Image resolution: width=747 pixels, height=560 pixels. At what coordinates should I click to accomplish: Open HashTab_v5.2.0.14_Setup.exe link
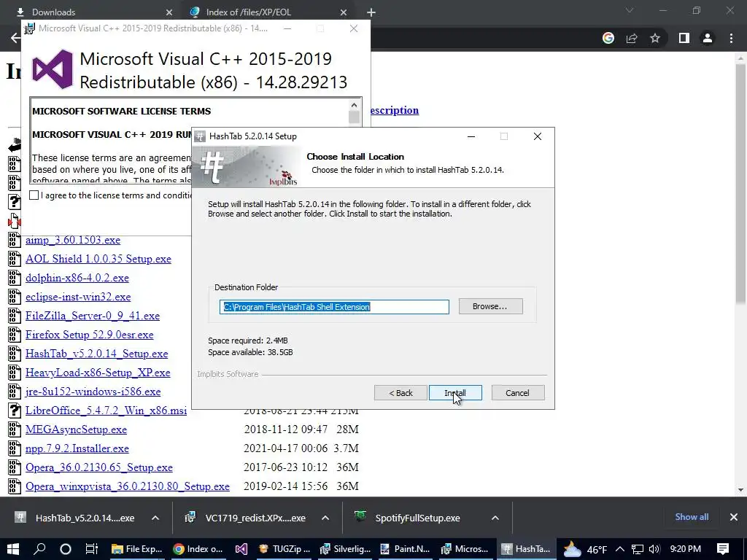point(97,354)
